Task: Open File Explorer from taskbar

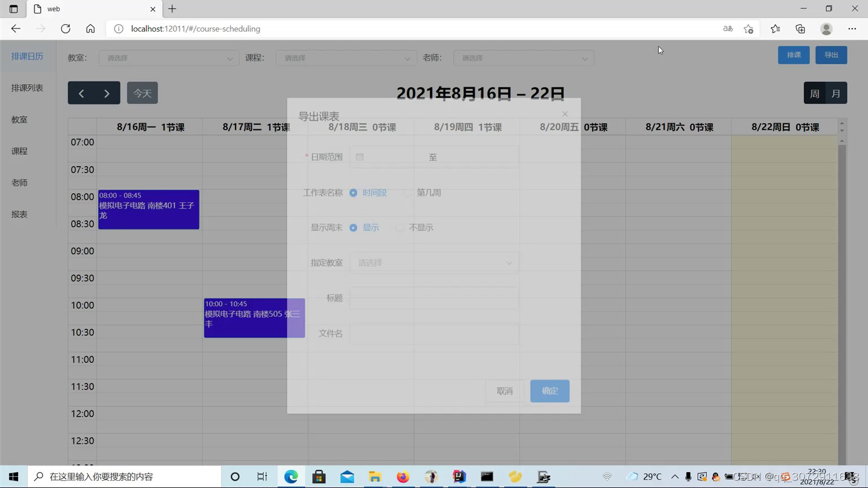Action: click(375, 477)
